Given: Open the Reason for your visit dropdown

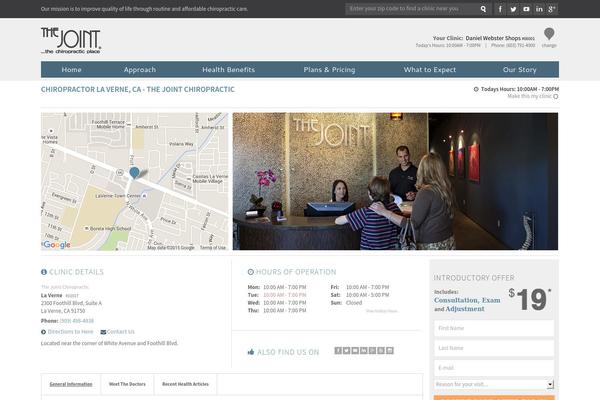Looking at the screenshot, I should 494,384.
